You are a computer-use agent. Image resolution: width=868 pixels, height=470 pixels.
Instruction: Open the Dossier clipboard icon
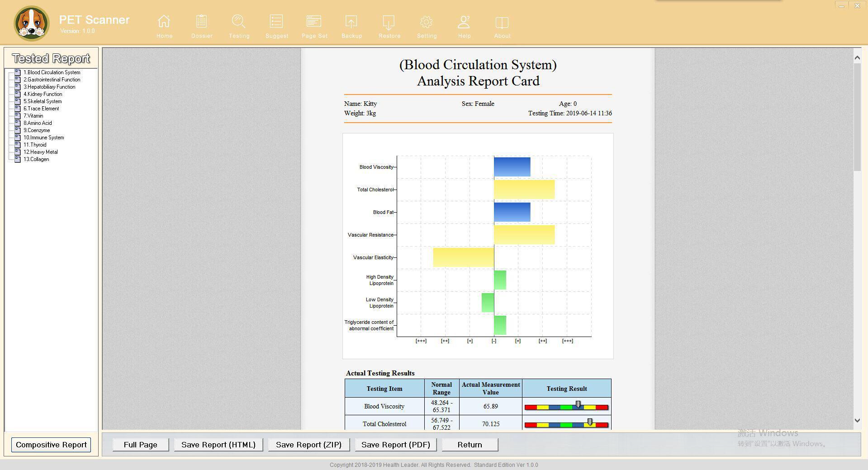click(x=202, y=22)
